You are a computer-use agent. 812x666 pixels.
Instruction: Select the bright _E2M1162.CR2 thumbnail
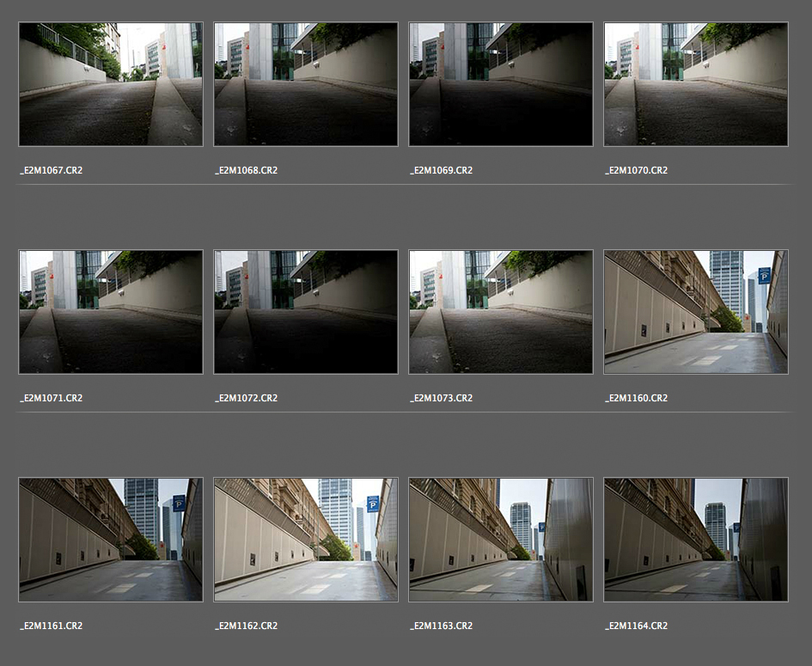[306, 540]
